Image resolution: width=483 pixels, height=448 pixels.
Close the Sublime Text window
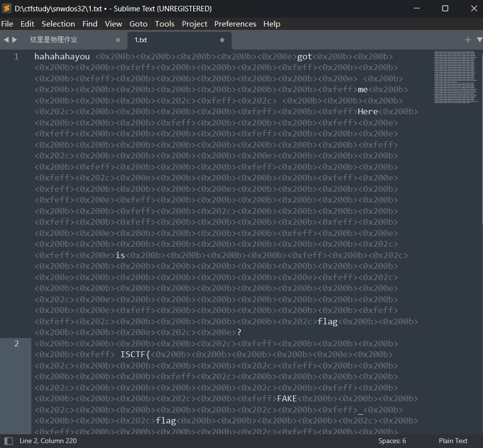(x=474, y=8)
